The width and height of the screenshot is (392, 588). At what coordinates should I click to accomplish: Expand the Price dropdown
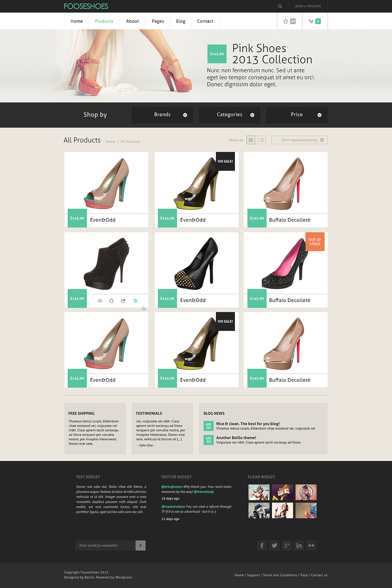click(x=297, y=115)
